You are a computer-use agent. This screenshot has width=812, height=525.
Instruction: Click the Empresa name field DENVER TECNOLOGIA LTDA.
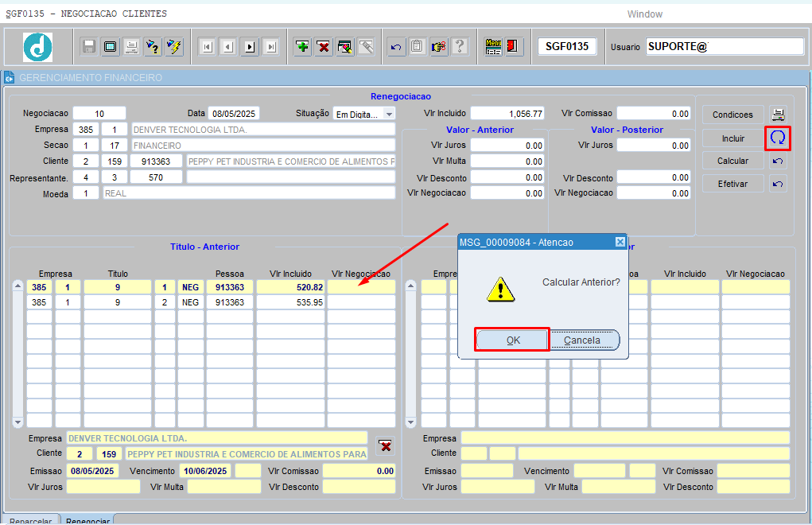263,130
